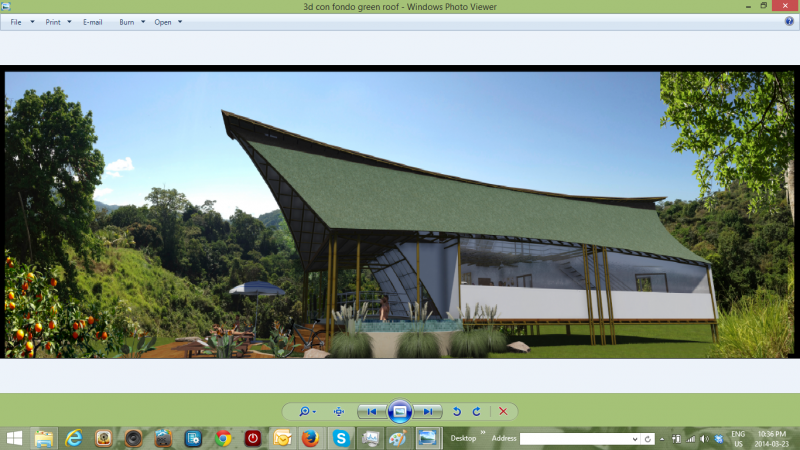
Task: Open Internet Explorer from the taskbar
Action: [x=73, y=438]
